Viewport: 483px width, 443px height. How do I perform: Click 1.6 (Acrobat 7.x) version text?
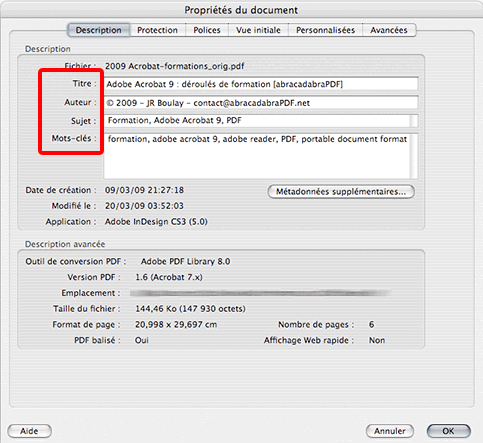169,277
